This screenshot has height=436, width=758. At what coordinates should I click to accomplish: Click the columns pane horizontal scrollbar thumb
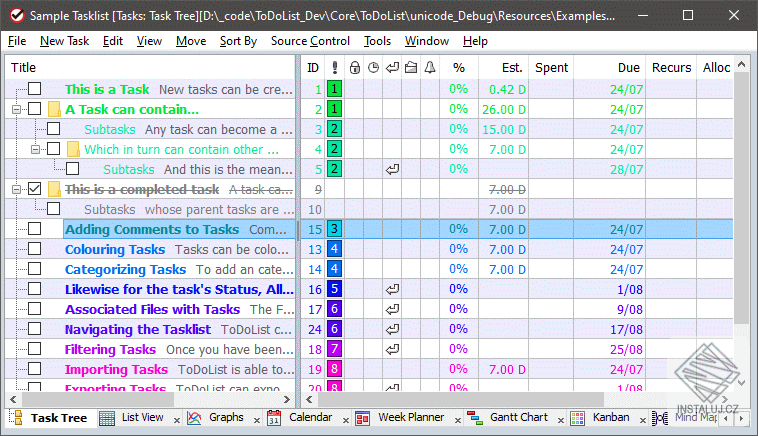[x=461, y=399]
